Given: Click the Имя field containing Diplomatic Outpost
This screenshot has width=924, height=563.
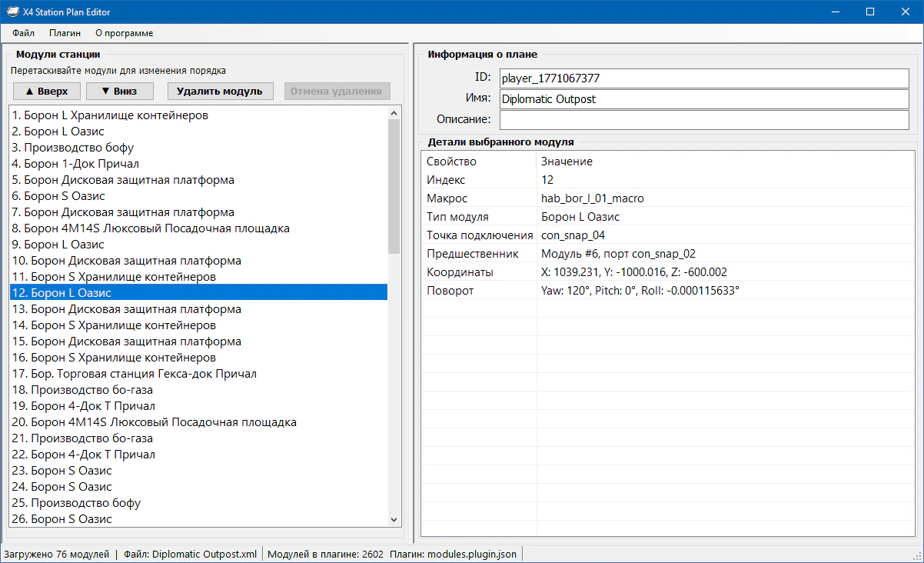Looking at the screenshot, I should [x=703, y=99].
